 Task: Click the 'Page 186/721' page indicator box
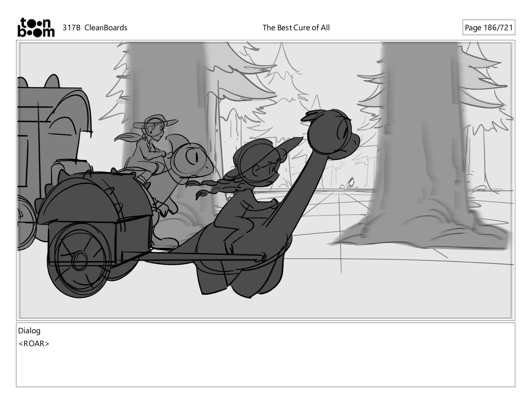(488, 28)
